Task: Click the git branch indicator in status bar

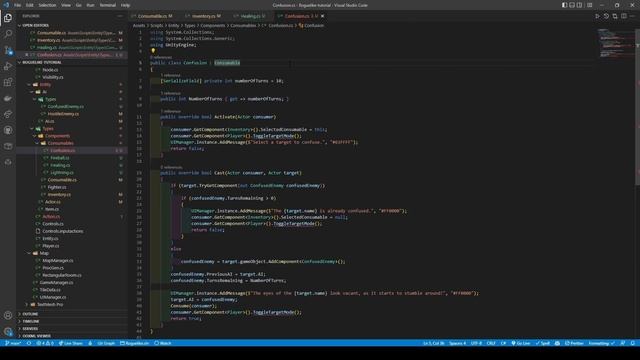Action: (x=13, y=343)
